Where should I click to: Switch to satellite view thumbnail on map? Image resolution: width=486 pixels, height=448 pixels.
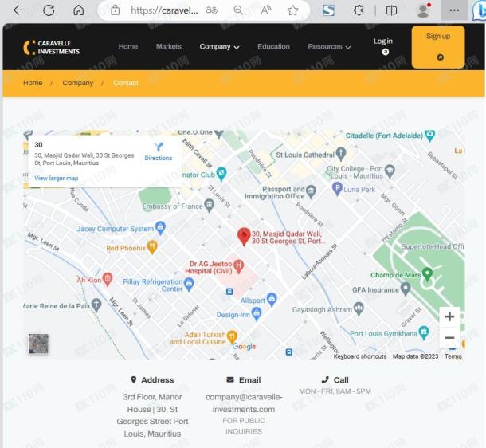point(38,344)
